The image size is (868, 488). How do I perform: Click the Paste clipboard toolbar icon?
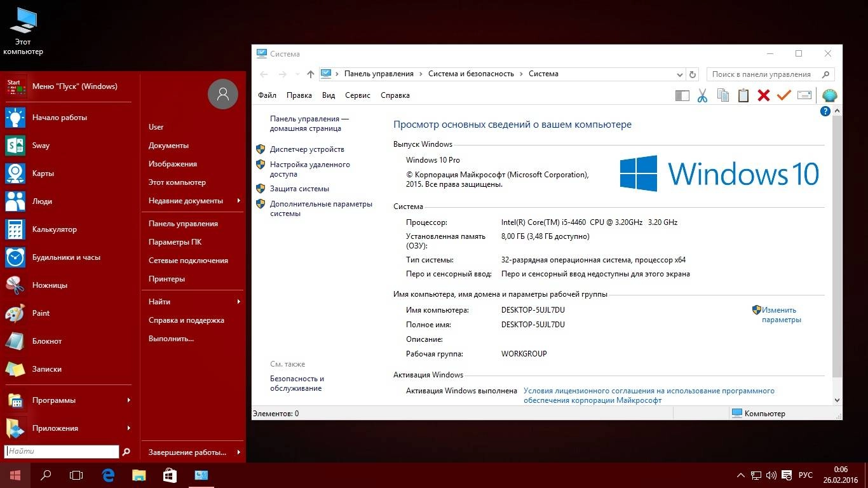[743, 95]
